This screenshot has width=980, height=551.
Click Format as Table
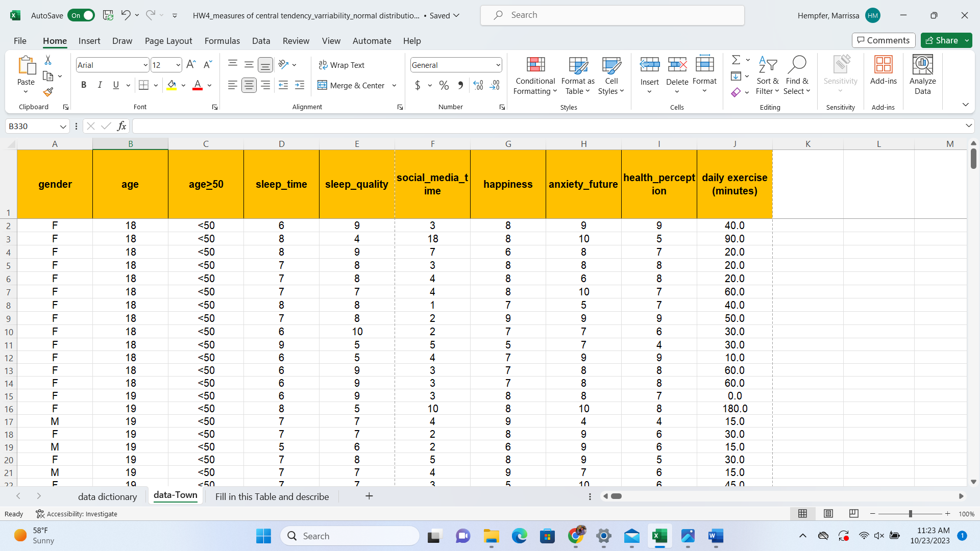click(577, 76)
